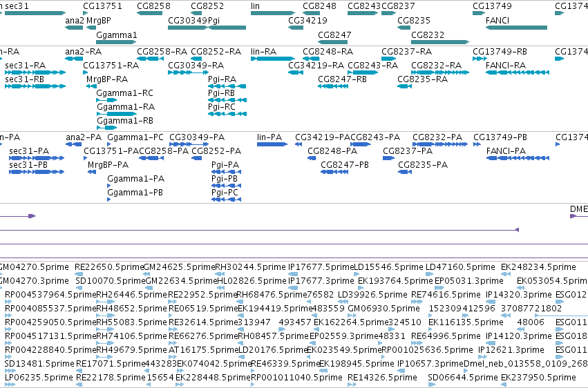Click the ana2 gene label
The image size is (588, 388).
(74, 21)
